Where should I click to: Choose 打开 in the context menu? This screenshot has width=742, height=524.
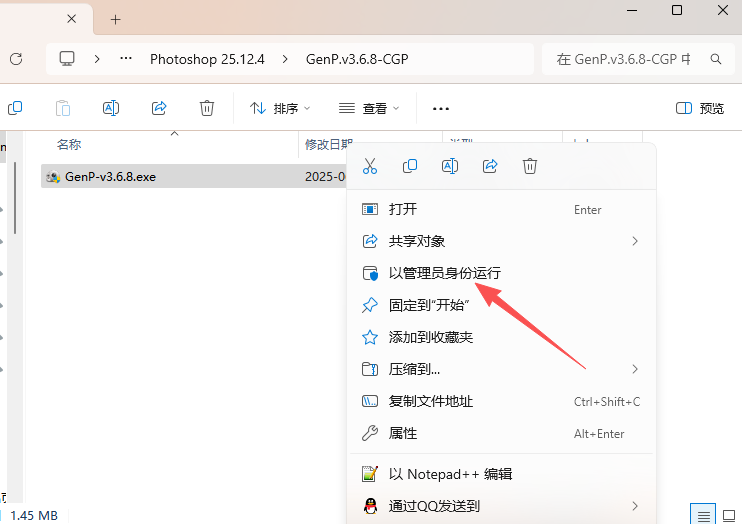[403, 209]
